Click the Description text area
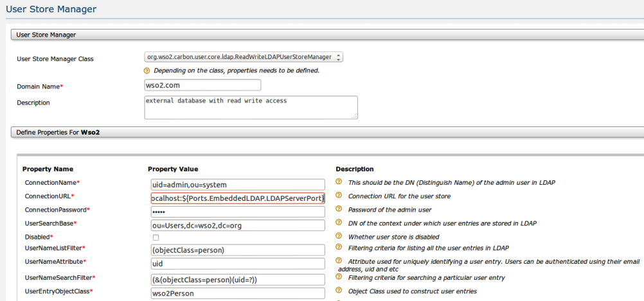 [x=251, y=107]
